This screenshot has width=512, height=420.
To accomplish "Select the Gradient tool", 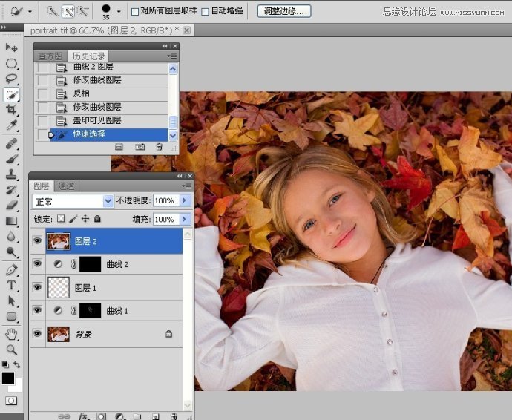I will [x=12, y=221].
